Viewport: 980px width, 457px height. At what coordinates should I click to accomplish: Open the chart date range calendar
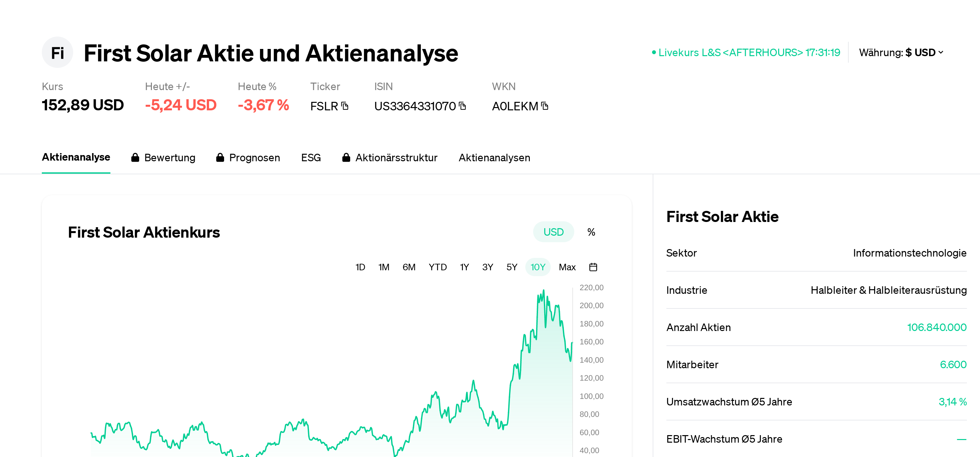tap(593, 267)
